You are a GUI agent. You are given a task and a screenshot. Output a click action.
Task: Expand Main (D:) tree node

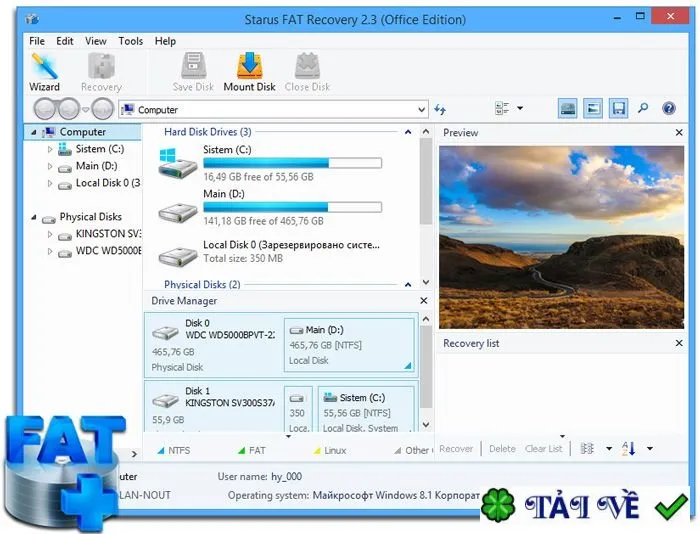50,167
